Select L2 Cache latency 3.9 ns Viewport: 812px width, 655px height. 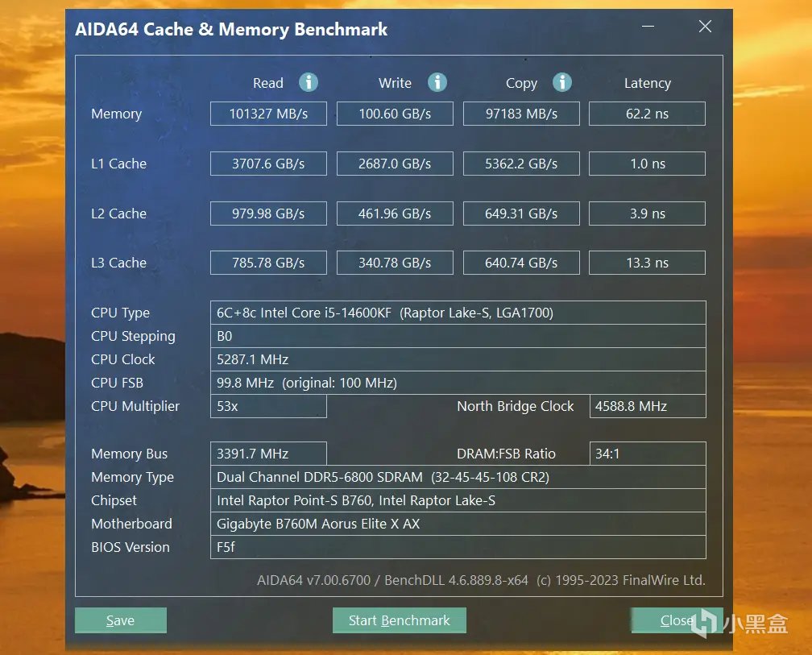pos(648,213)
